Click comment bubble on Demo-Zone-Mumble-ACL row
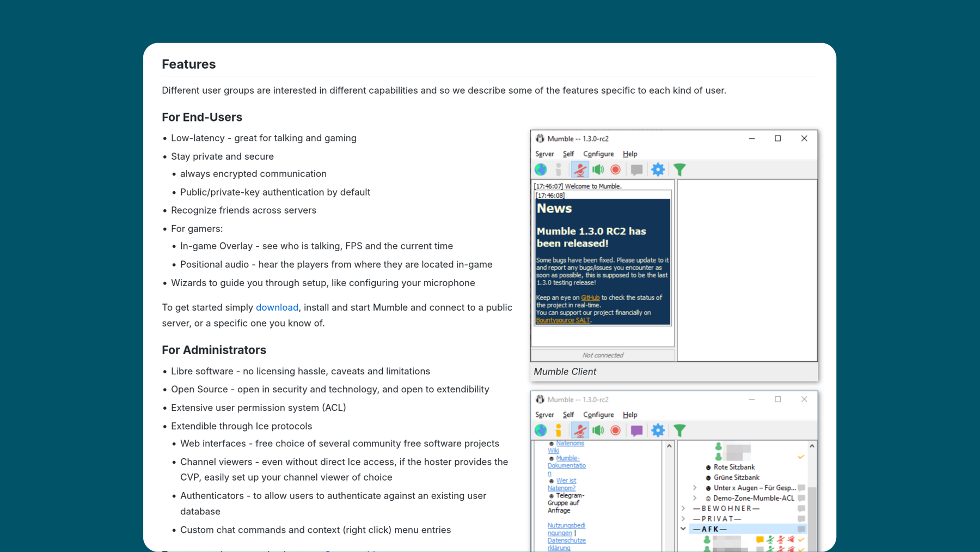 801,498
